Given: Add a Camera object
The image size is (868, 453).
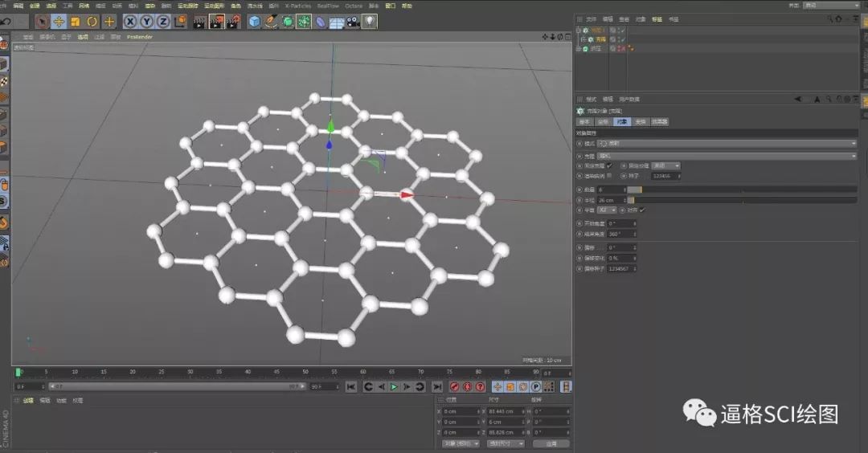Looking at the screenshot, I should click(x=353, y=22).
